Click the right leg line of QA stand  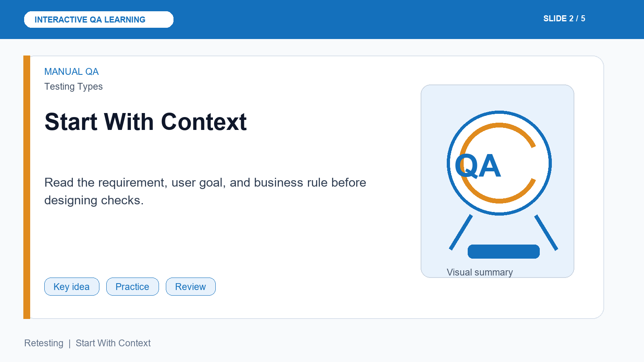coord(546,232)
